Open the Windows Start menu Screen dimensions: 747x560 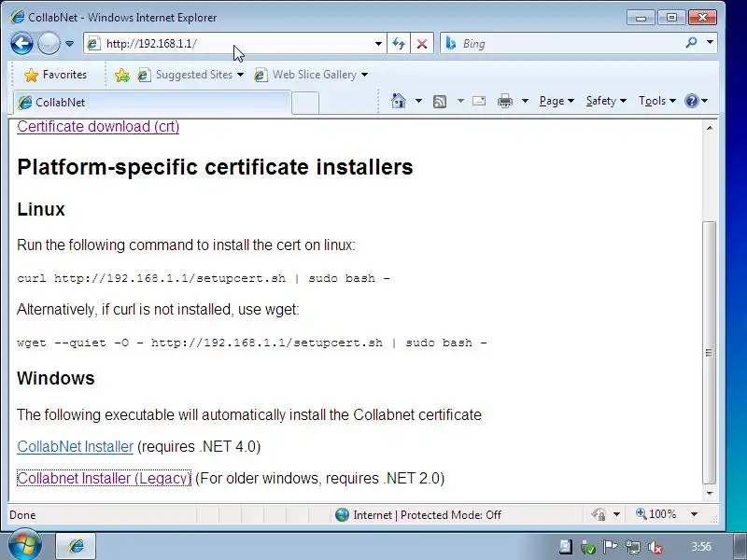pyautogui.click(x=24, y=545)
